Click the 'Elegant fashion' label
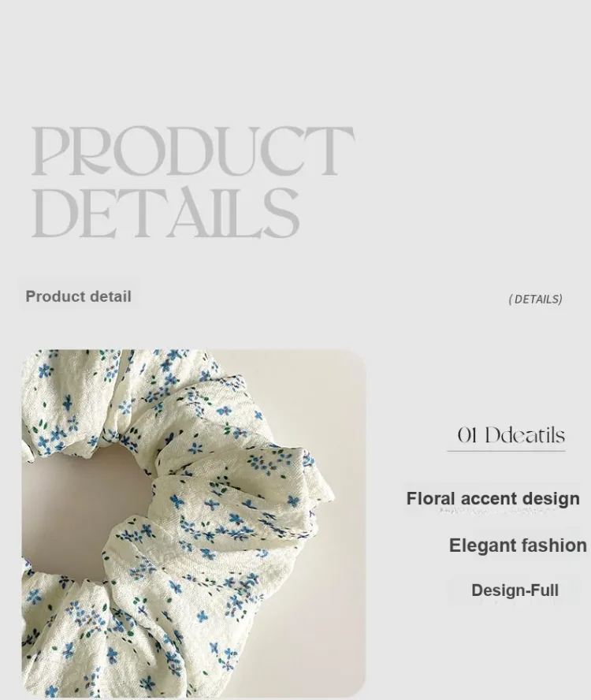The image size is (591, 700). pos(518,545)
